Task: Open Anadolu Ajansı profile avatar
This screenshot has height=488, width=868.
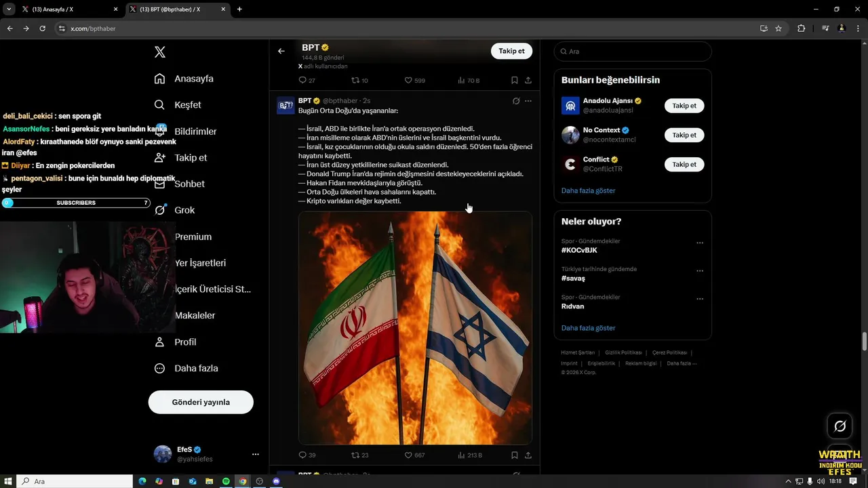Action: [x=570, y=106]
